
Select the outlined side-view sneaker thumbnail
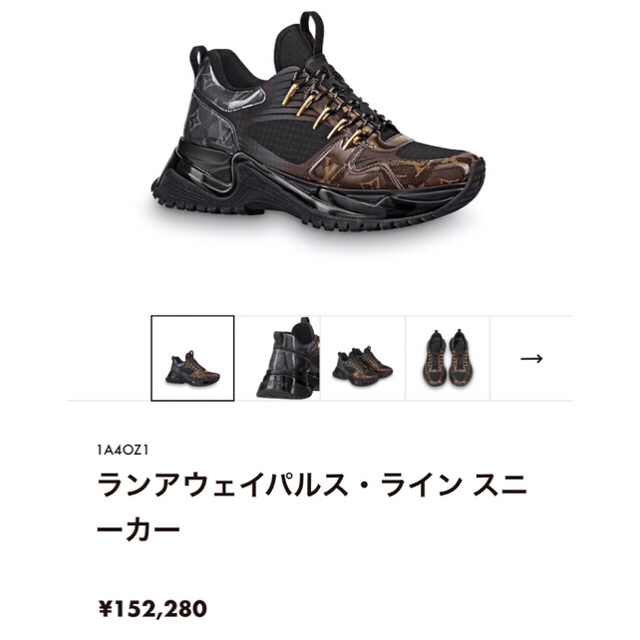193,358
